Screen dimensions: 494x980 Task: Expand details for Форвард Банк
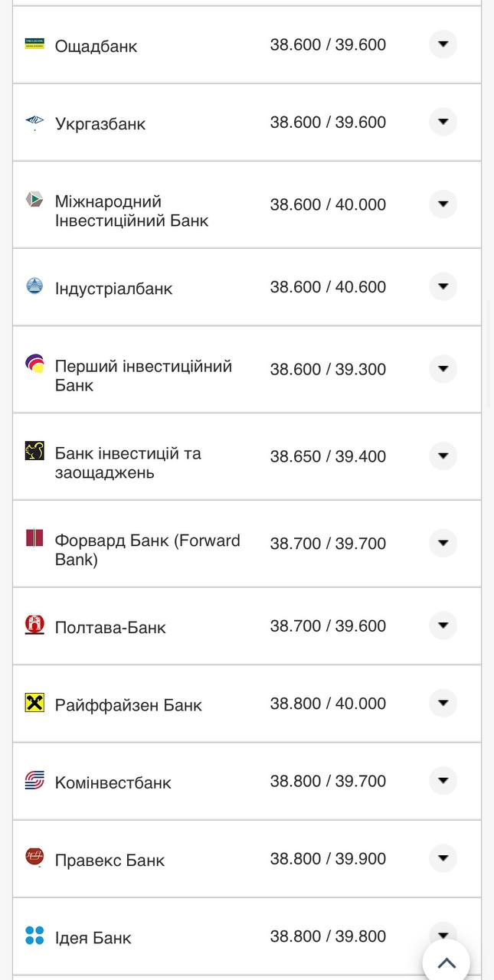click(443, 544)
